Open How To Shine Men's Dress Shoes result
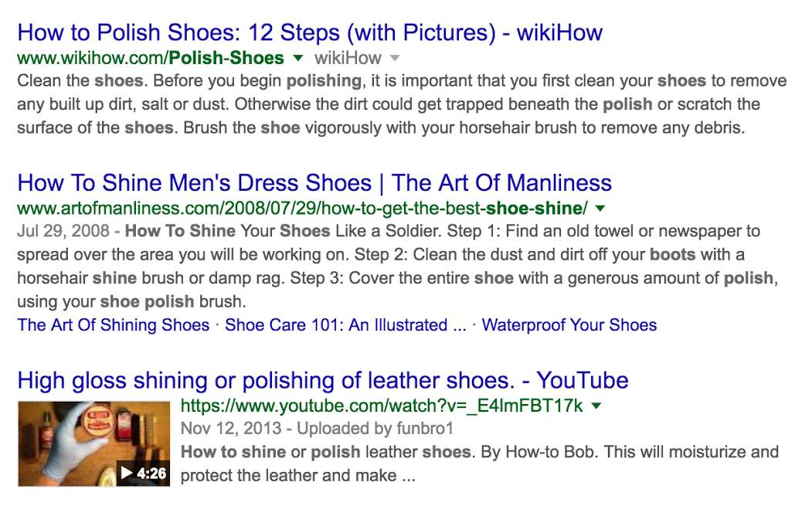Screen dimensions: 812x506 tap(314, 183)
